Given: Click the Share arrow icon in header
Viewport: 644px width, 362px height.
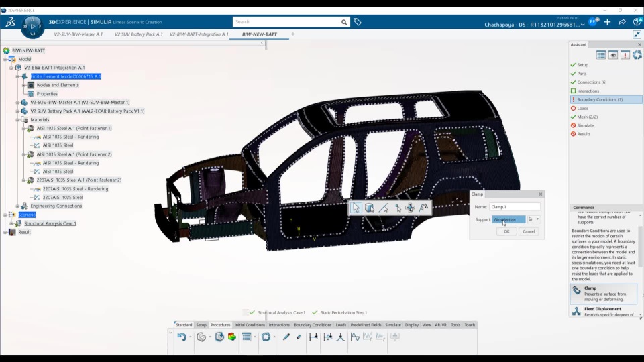Looking at the screenshot, I should pyautogui.click(x=622, y=22).
